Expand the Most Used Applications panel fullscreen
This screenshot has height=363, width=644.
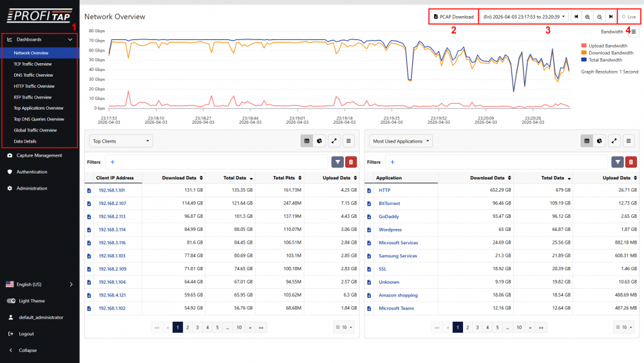click(x=614, y=141)
